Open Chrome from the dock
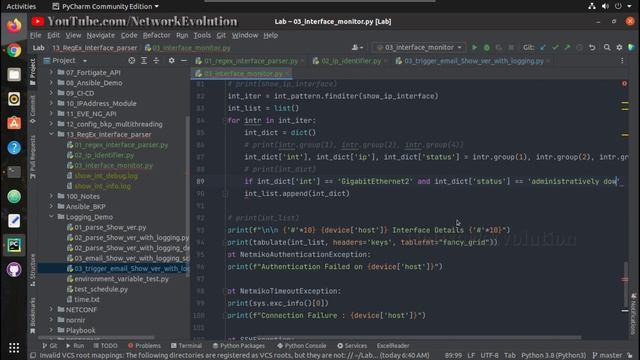The height and width of the screenshot is (360, 640). pyautogui.click(x=14, y=50)
